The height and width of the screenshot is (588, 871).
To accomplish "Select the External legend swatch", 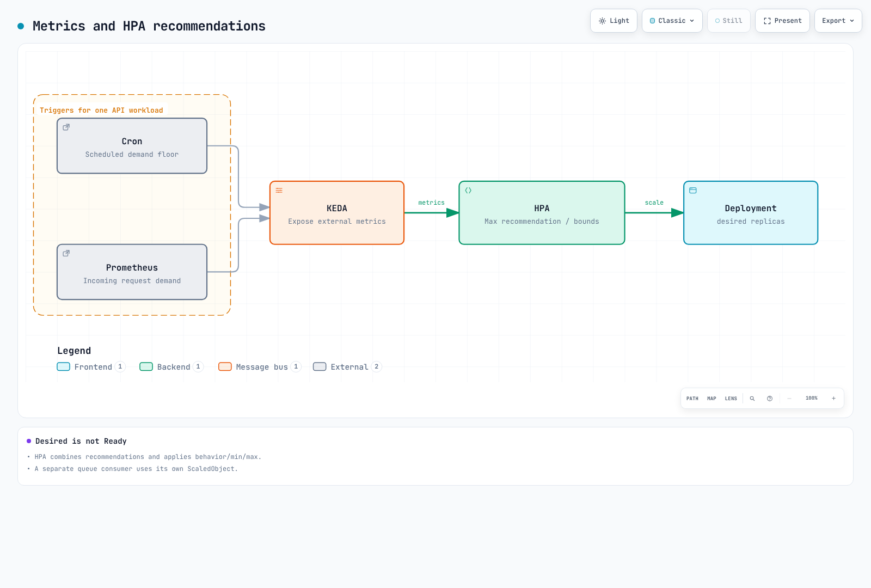I will coord(320,367).
